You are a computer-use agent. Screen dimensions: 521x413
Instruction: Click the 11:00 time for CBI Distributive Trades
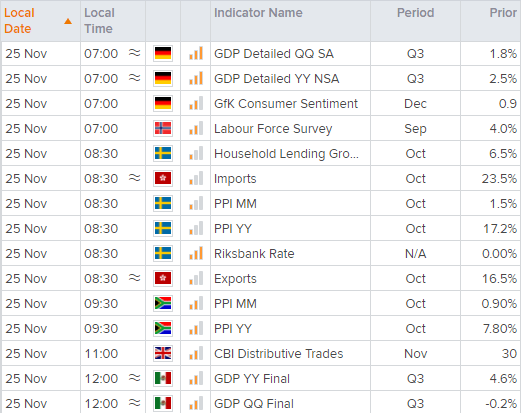101,353
